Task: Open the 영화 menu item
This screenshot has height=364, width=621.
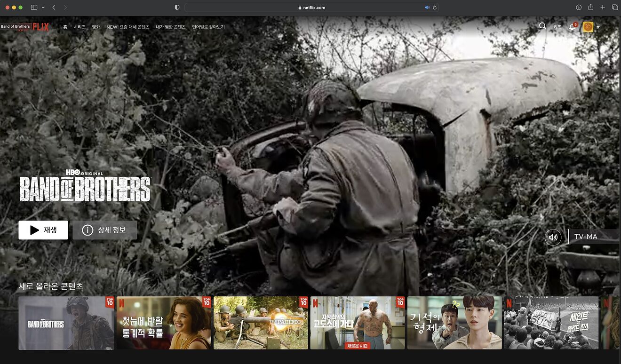Action: pyautogui.click(x=96, y=27)
